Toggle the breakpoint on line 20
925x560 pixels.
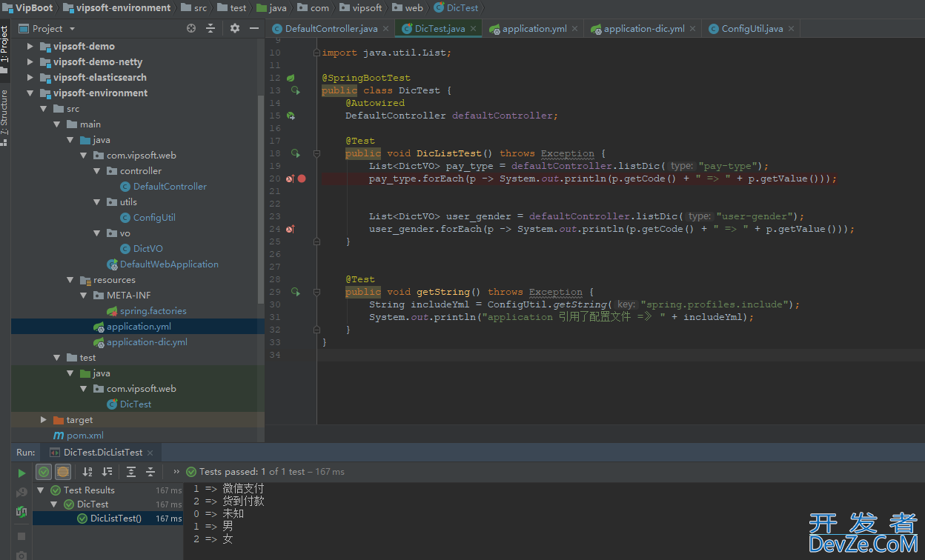coord(302,179)
